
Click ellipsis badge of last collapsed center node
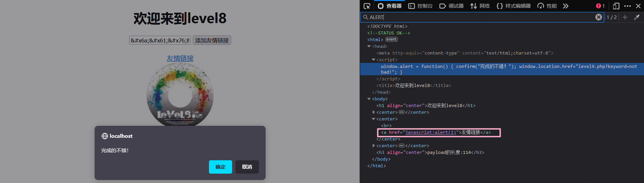pos(401,146)
